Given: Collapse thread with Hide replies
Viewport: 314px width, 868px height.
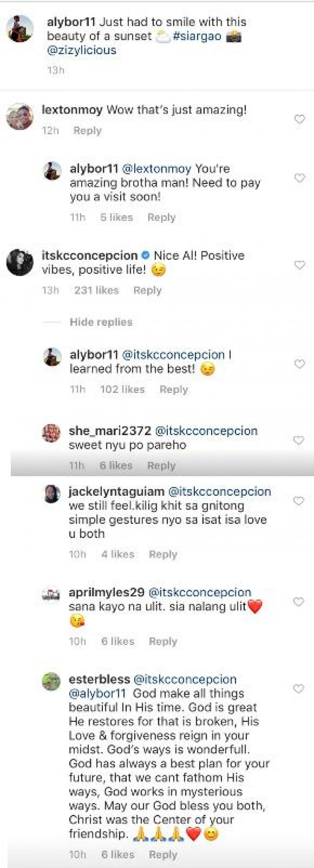Looking at the screenshot, I should [101, 322].
